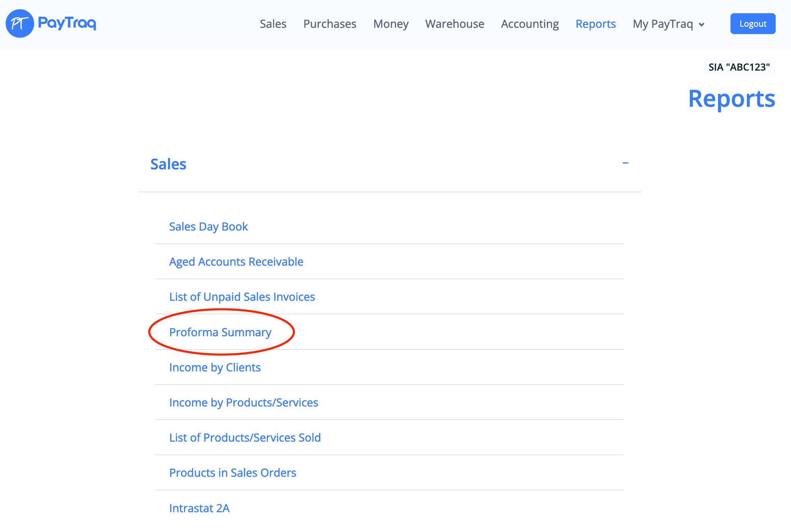This screenshot has height=532, width=791.
Task: Click the SIA "ABC123" company label
Action: tap(739, 67)
